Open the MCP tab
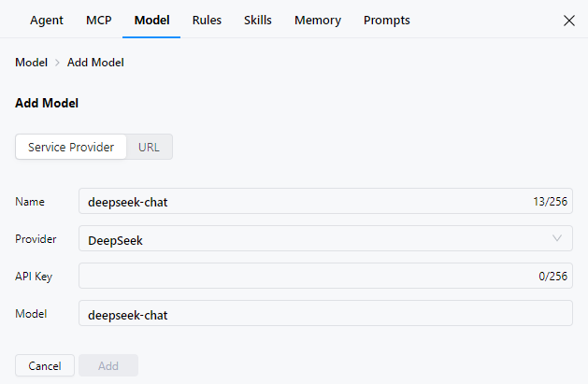 tap(98, 20)
